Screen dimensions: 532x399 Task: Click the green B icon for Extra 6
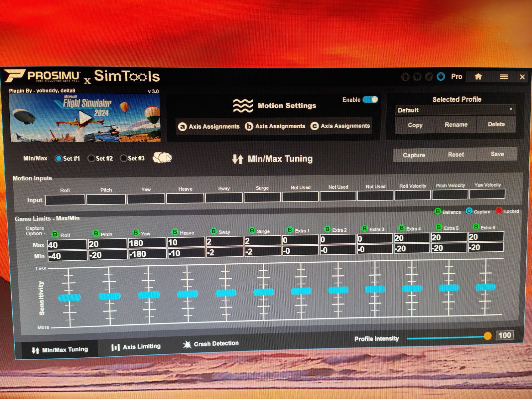point(476,226)
